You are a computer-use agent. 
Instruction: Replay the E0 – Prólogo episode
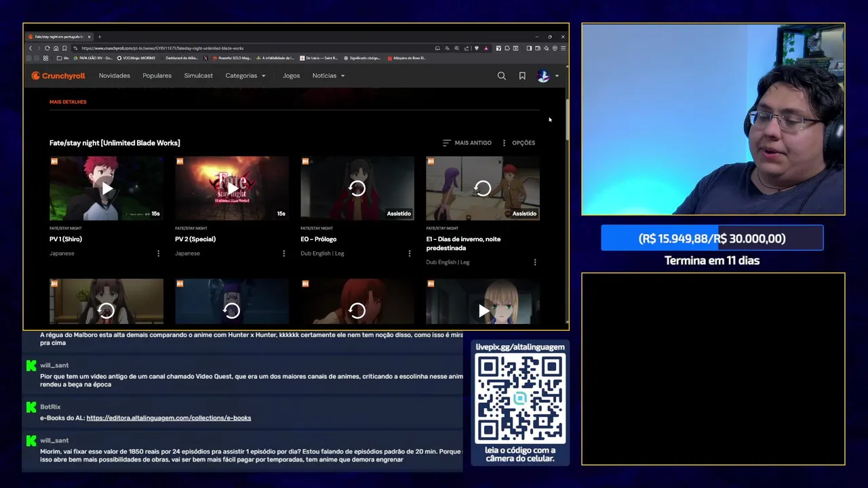pos(357,188)
